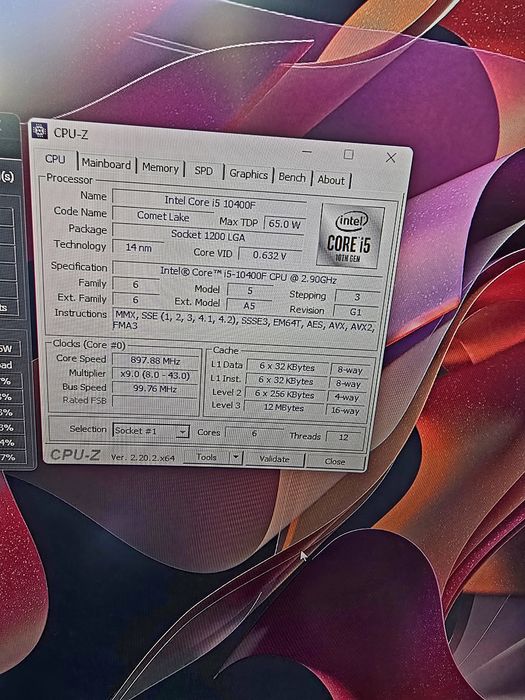Click the Ext. Model value A5
The image size is (525, 700).
249,306
